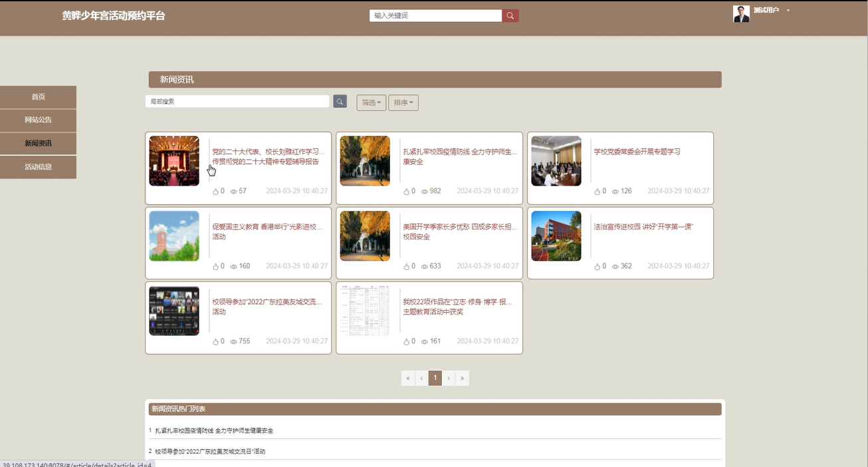This screenshot has width=868, height=467.
Task: Click the local search magnifier button
Action: pos(340,102)
